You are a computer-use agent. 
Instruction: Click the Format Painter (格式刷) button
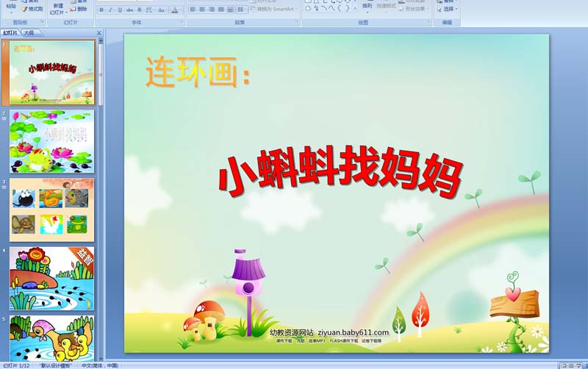pyautogui.click(x=32, y=9)
